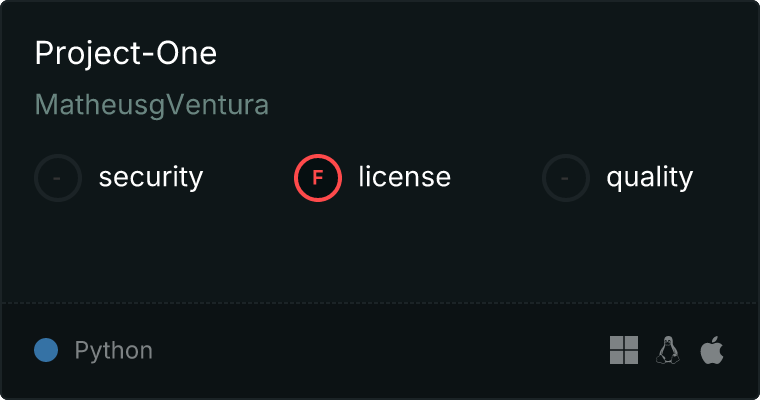Screen dimensions: 760x400
Task: Click the quality label text
Action: (x=649, y=177)
